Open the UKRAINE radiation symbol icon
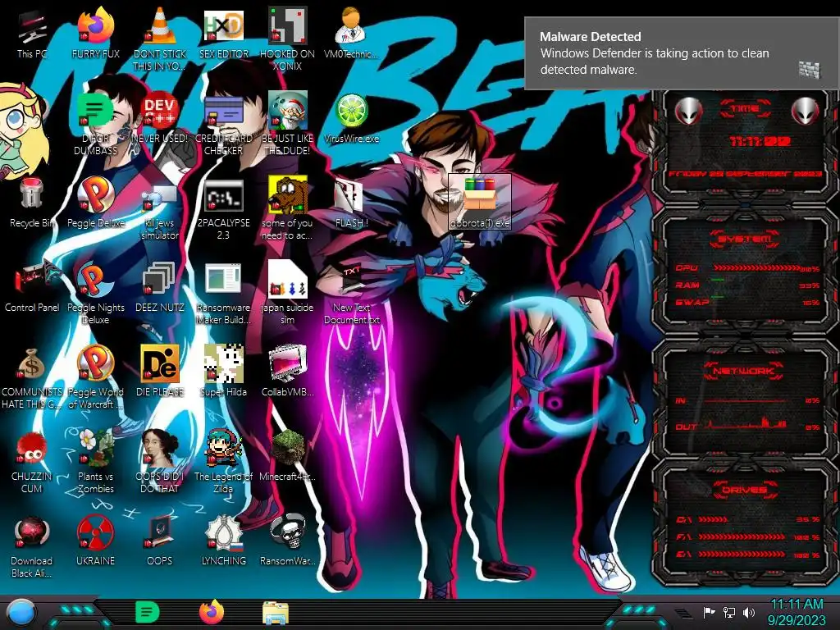840x630 pixels. pyautogui.click(x=95, y=541)
